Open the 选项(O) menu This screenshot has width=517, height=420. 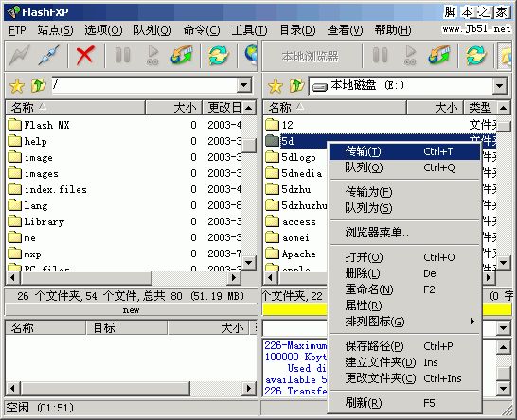tap(103, 30)
